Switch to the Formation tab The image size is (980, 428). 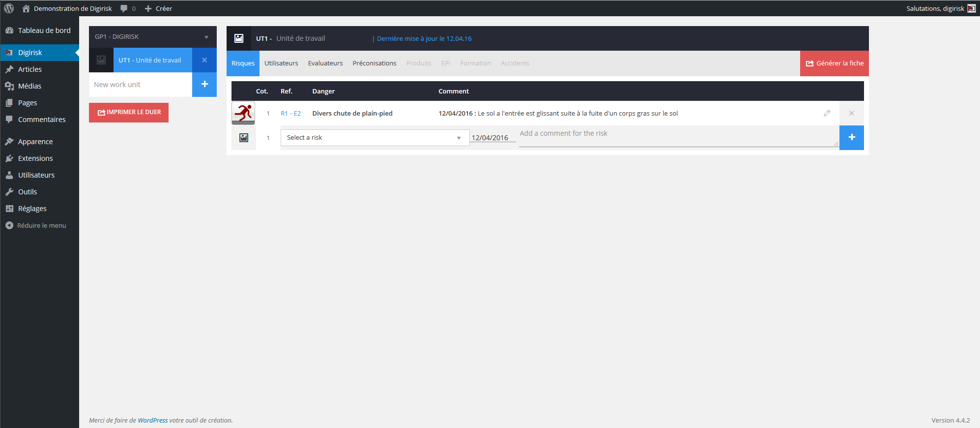pos(476,63)
